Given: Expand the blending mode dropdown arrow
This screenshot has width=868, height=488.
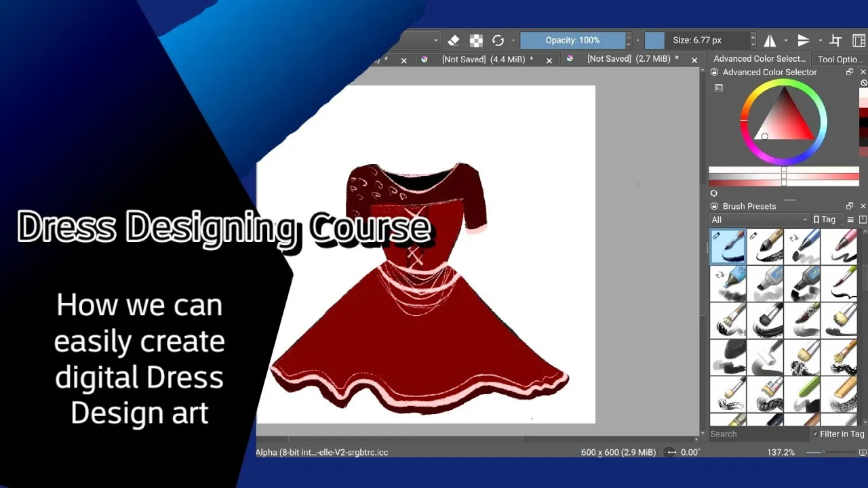Looking at the screenshot, I should click(435, 41).
